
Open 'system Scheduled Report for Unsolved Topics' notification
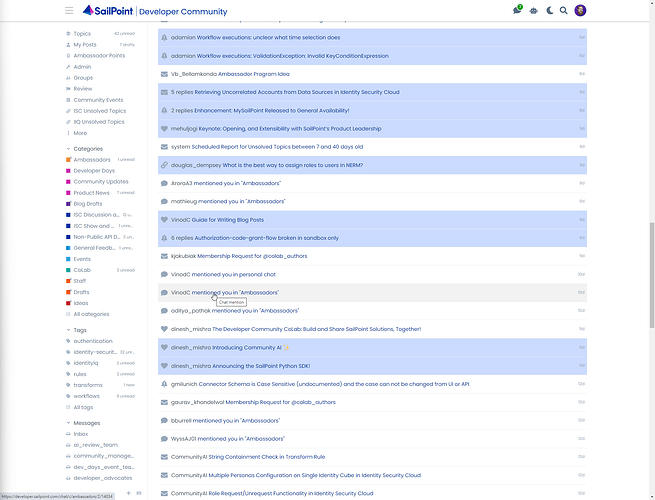click(x=372, y=147)
